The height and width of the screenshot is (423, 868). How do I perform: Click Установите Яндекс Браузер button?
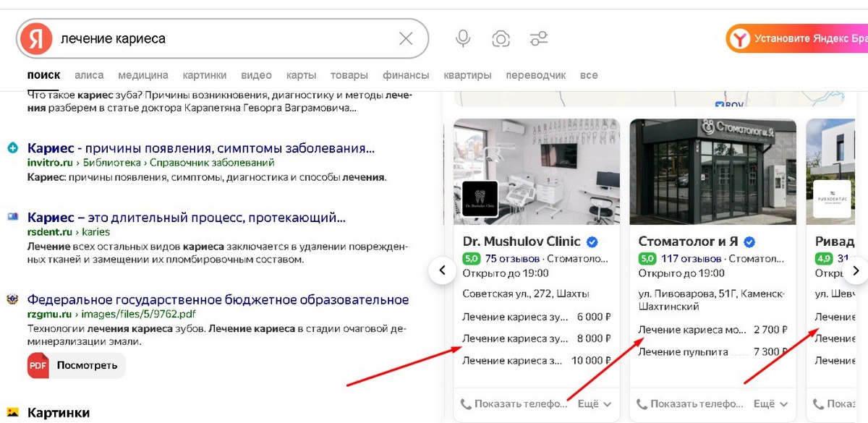[797, 39]
